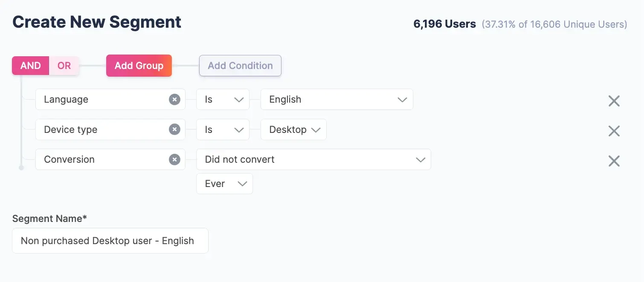Open the English language value dropdown
The height and width of the screenshot is (282, 644).
pos(337,99)
